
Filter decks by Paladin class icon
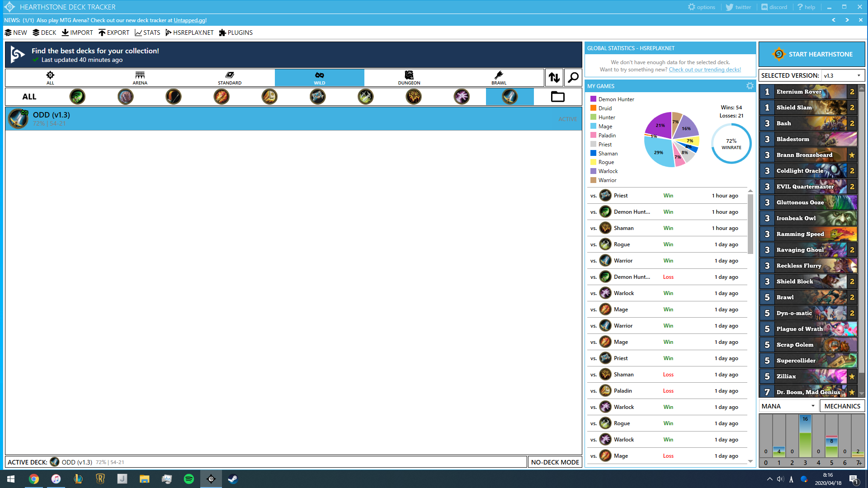(269, 97)
